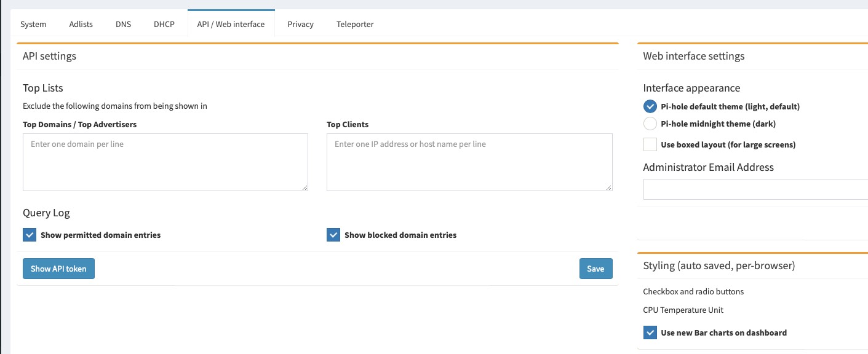
Task: Open the DNS tab
Action: point(123,25)
